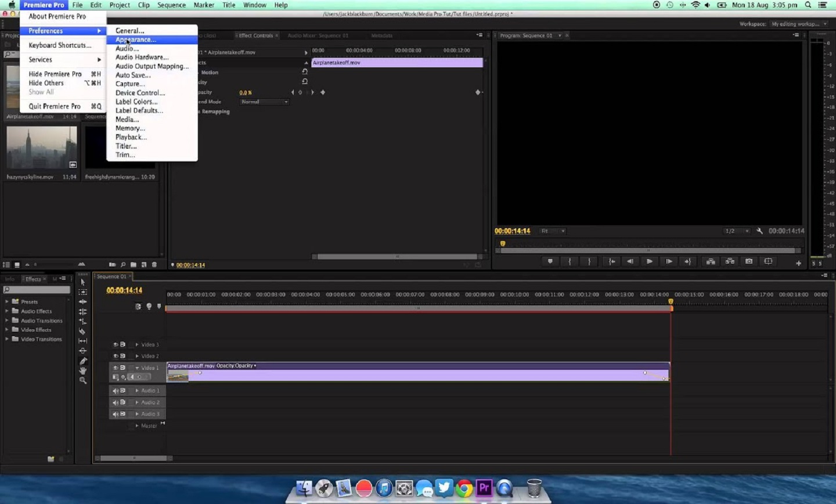Screen dimensions: 836x504
Task: Step forward one frame
Action: pos(669,261)
